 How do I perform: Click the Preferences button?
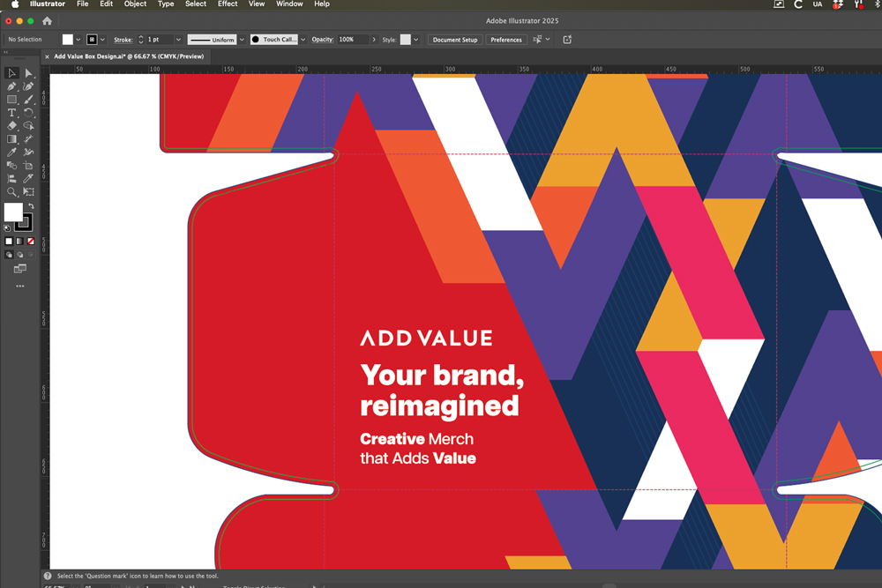pos(506,40)
